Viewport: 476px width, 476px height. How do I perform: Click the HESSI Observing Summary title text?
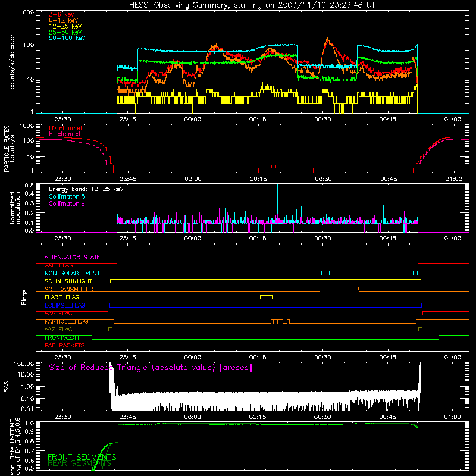[x=252, y=5]
